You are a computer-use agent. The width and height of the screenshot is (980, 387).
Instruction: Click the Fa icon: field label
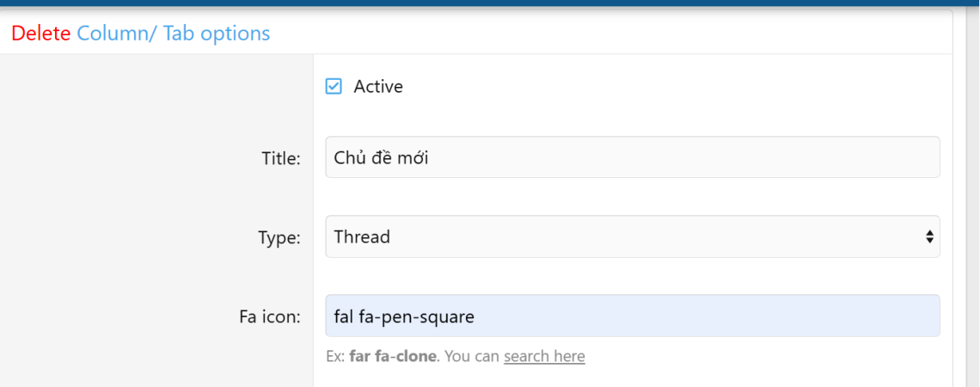click(x=269, y=316)
